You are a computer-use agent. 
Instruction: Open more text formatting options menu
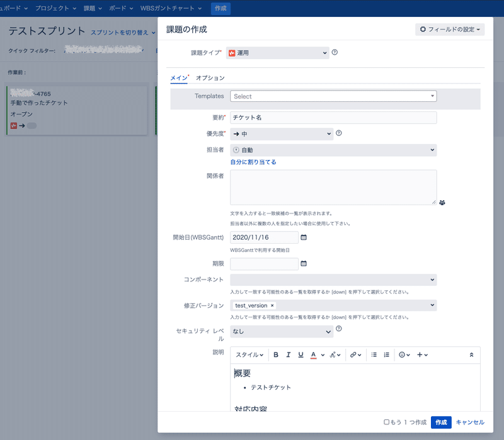point(335,355)
